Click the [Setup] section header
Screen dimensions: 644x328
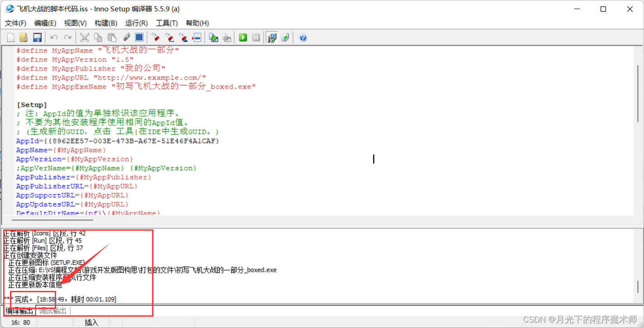[32, 105]
